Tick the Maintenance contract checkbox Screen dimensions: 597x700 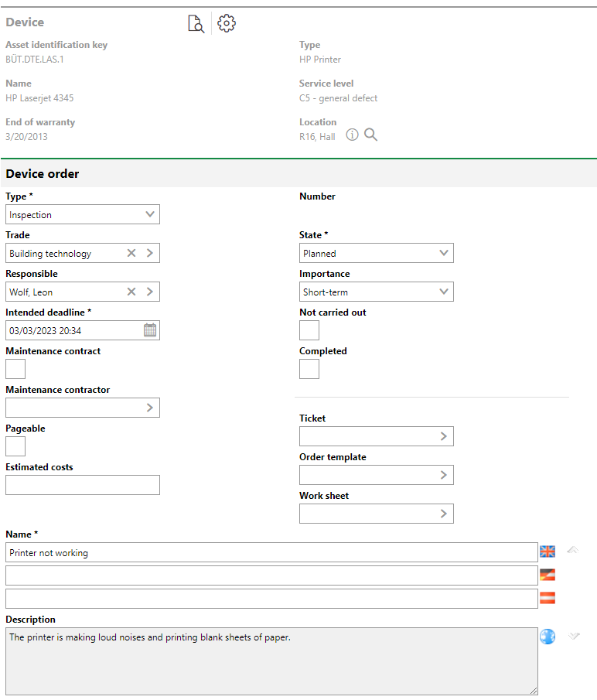point(15,369)
